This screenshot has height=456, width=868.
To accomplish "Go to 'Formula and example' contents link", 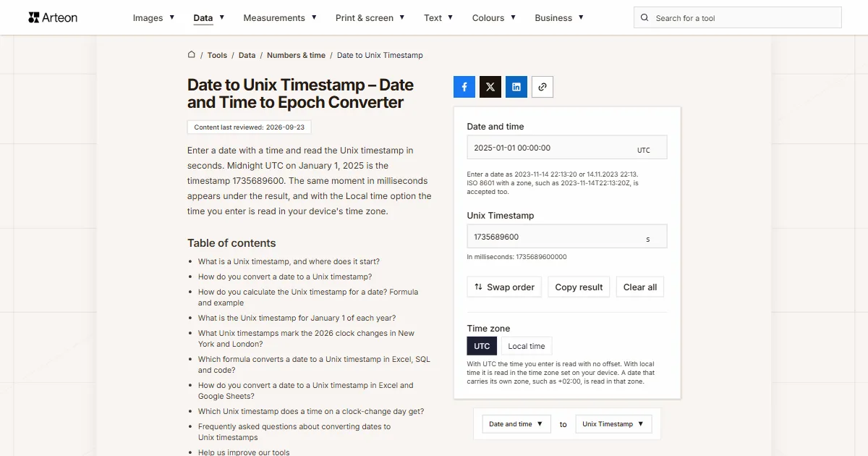I will click(x=308, y=297).
